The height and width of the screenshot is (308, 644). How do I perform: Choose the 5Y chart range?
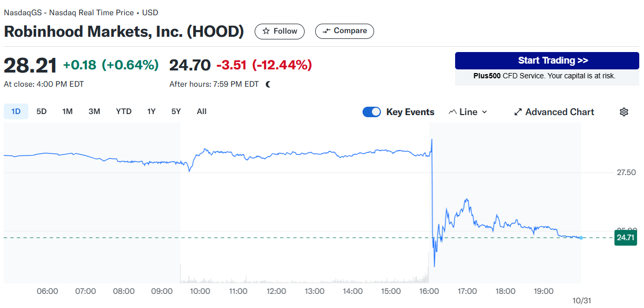[176, 111]
